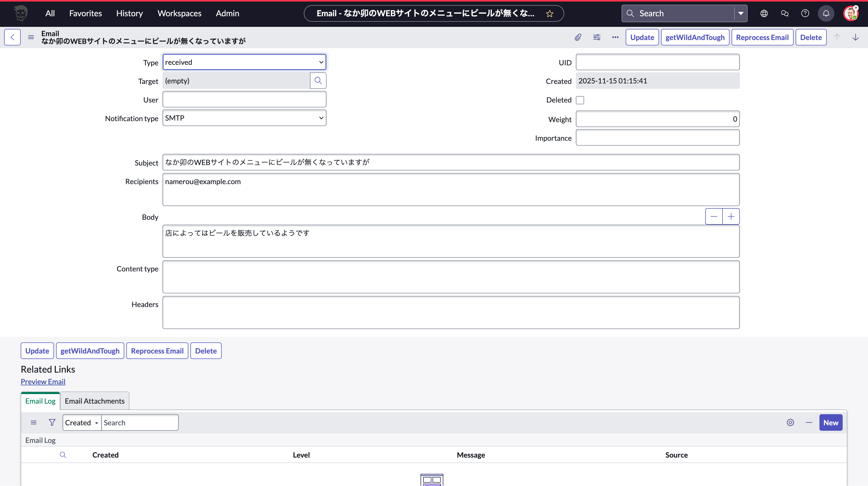The image size is (868, 486).
Task: Open the Preview Email link
Action: pyautogui.click(x=43, y=382)
